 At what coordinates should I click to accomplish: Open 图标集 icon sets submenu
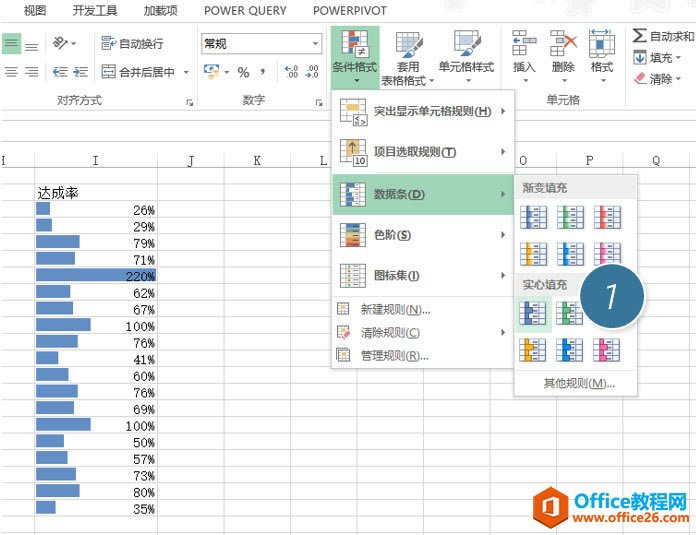click(x=423, y=276)
